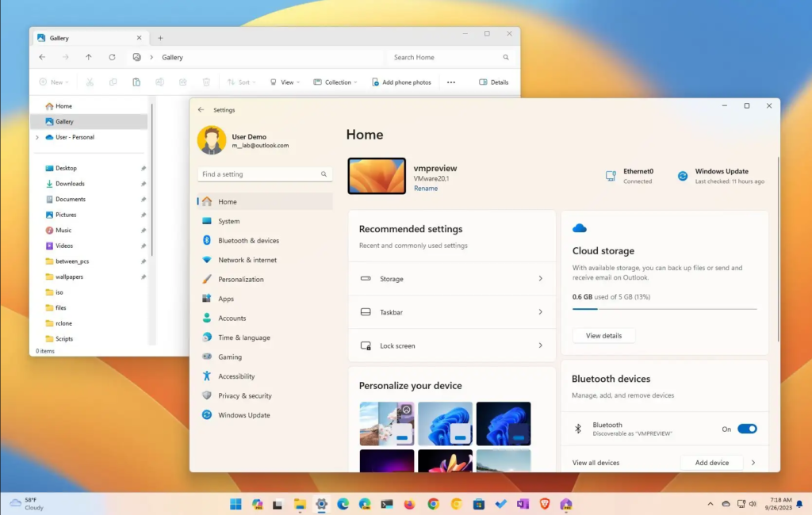Click the Share icon in File Explorer toolbar
Image resolution: width=812 pixels, height=515 pixels.
click(183, 82)
